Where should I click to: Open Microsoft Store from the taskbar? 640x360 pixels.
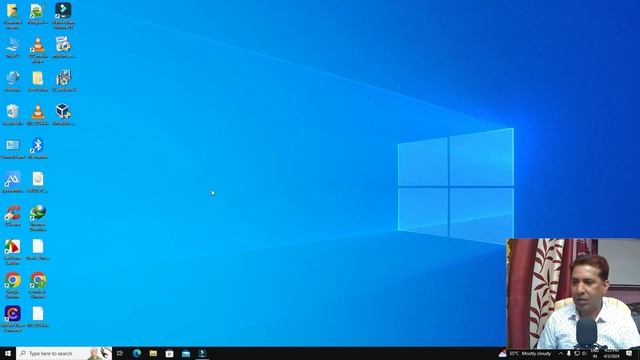coord(169,353)
